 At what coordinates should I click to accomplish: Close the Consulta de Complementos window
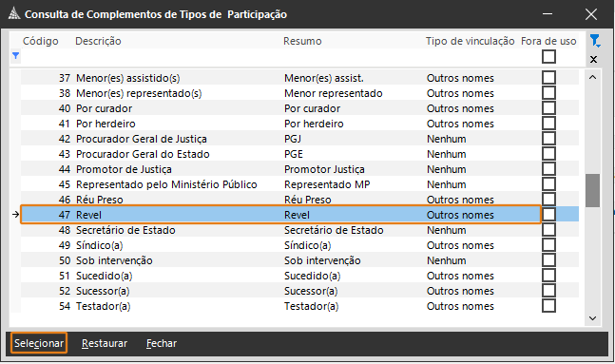point(590,14)
